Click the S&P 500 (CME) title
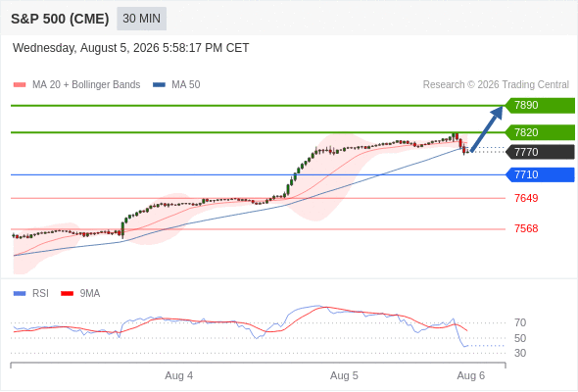Screen dimensions: 578x392 tap(60, 19)
